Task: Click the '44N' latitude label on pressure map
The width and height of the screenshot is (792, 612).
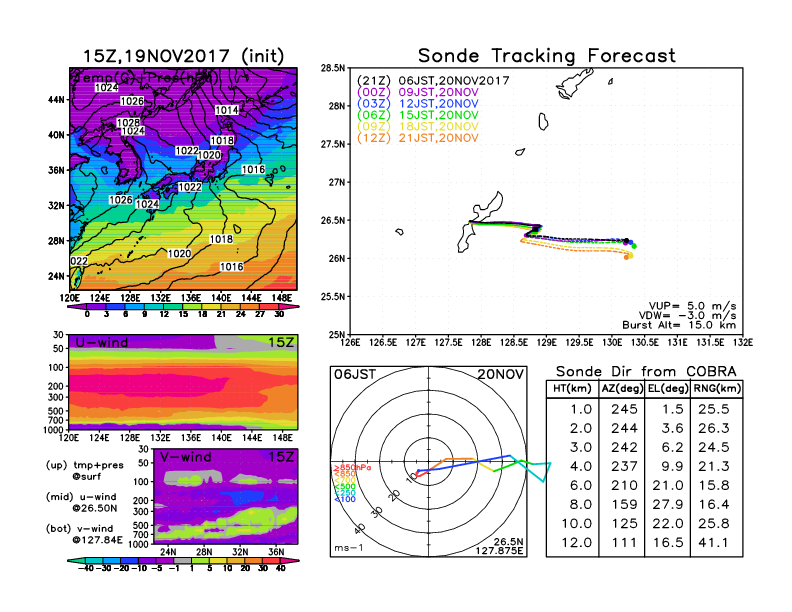Action: pos(56,100)
